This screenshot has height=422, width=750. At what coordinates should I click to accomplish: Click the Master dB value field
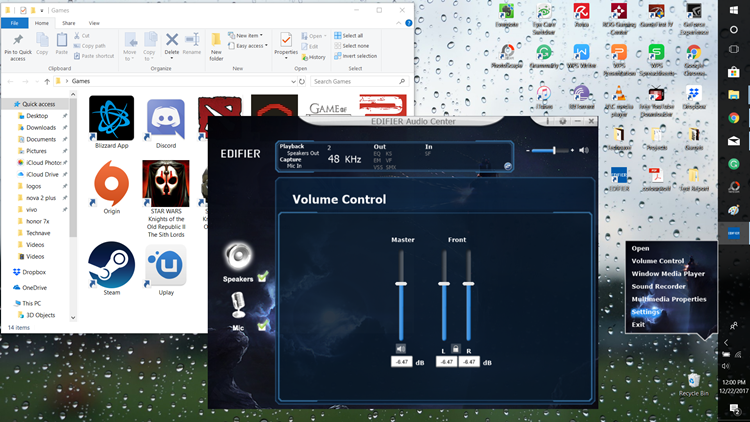[x=401, y=362]
